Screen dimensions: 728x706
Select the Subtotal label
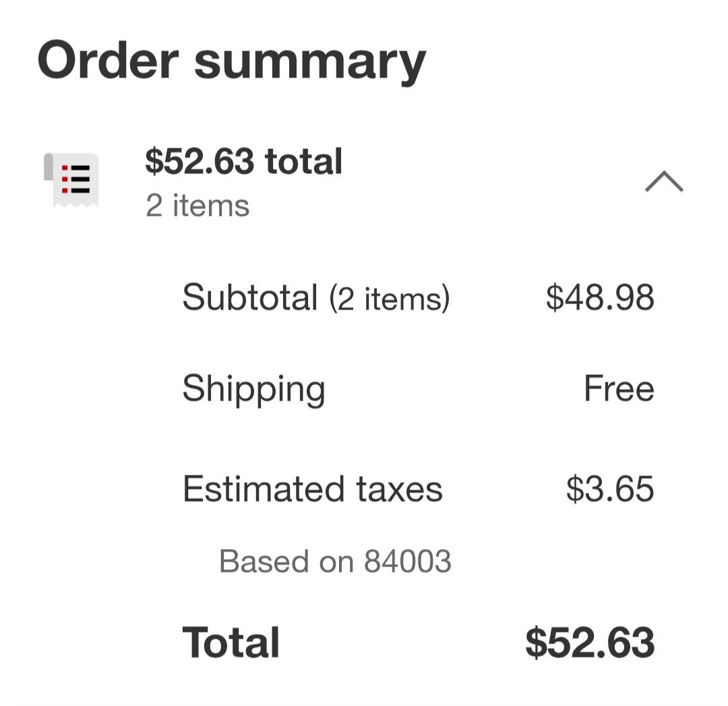[x=249, y=297]
